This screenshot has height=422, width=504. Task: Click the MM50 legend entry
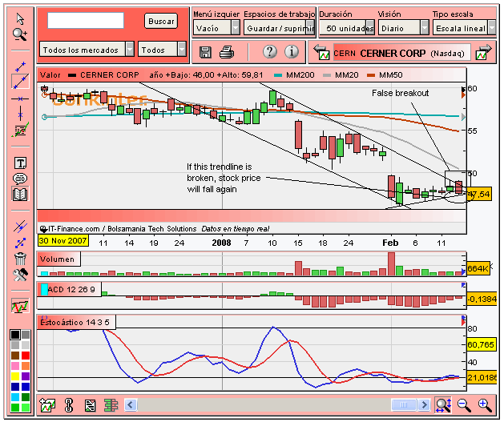[x=385, y=75]
